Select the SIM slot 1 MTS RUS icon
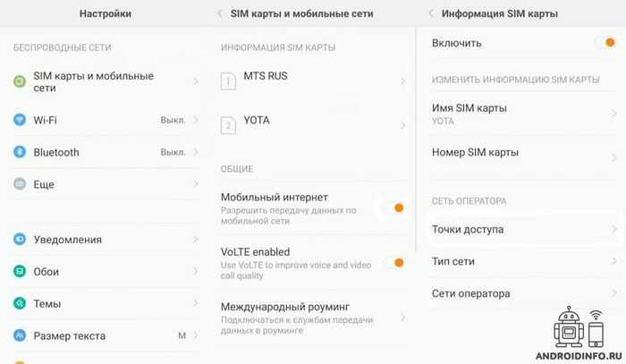This screenshot has height=364, width=626. (228, 81)
